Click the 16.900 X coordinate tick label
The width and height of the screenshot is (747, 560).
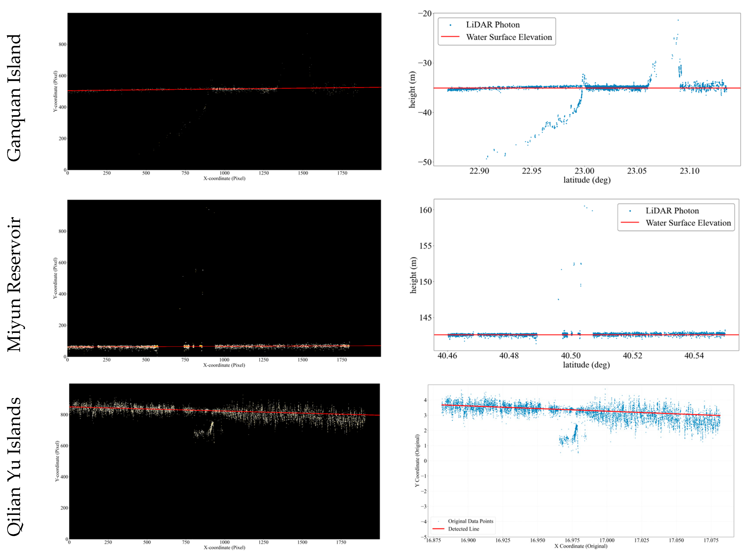coord(468,540)
